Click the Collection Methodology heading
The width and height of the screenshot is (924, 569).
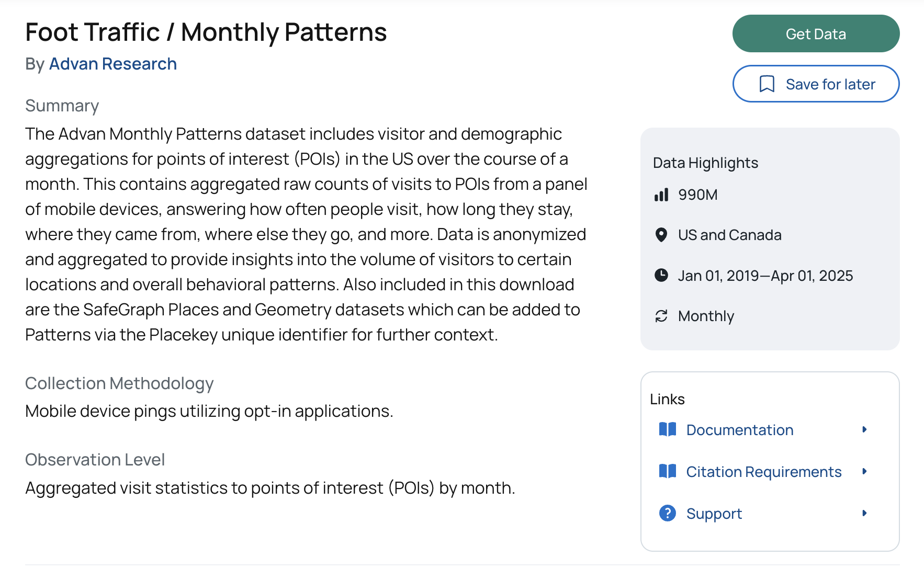[x=119, y=383]
